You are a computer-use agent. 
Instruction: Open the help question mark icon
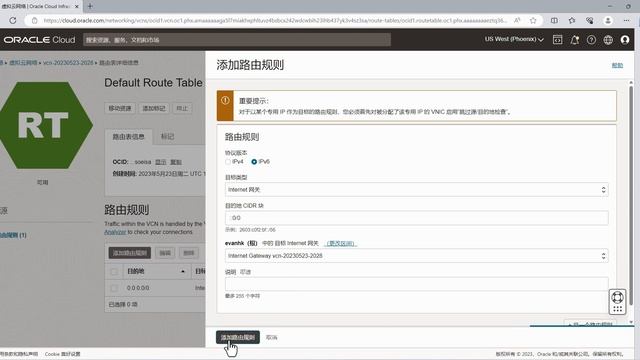[x=591, y=40]
